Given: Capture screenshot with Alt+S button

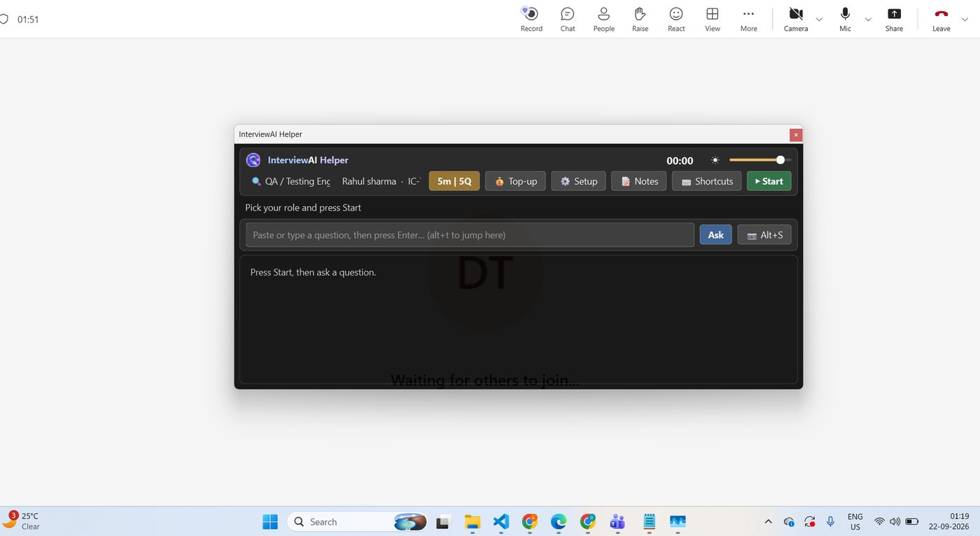Looking at the screenshot, I should 764,235.
